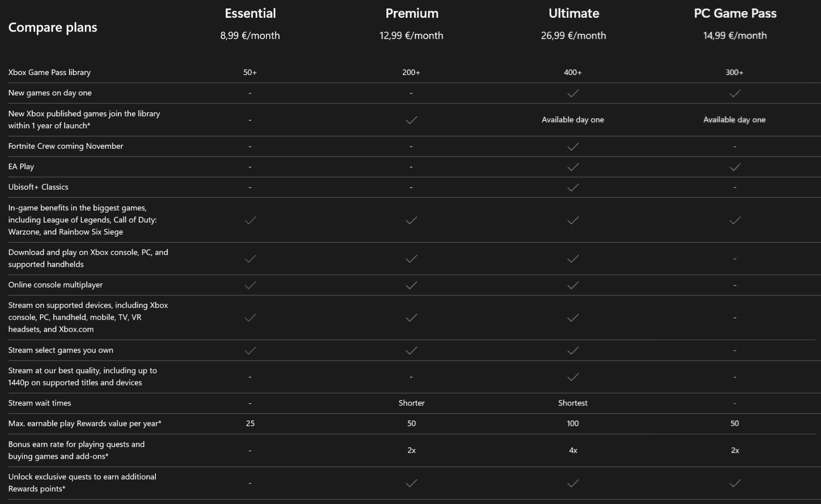Click Ultimate checkmark for Fortnite Crew row
The height and width of the screenshot is (504, 821).
[573, 147]
